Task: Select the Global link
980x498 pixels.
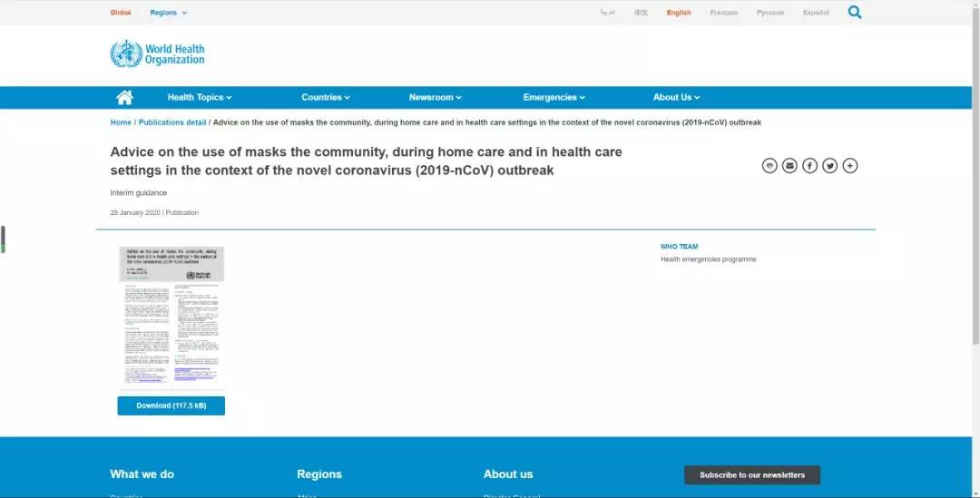Action: pyautogui.click(x=121, y=13)
